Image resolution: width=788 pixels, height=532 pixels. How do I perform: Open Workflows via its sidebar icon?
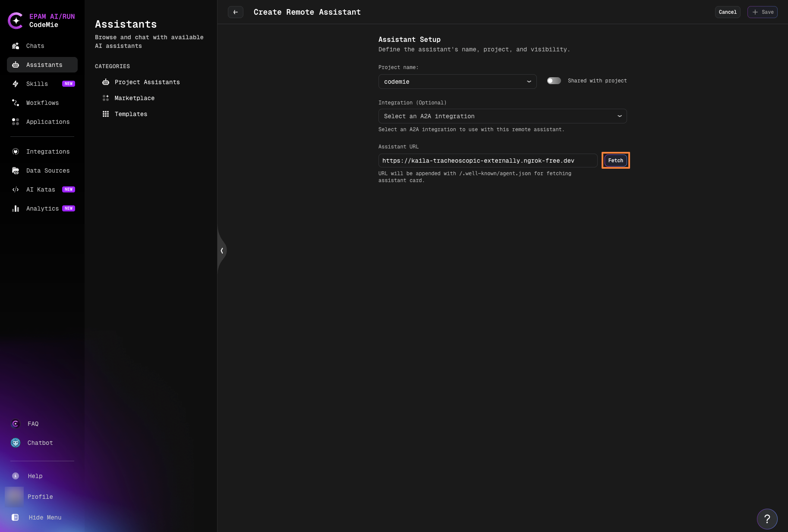click(16, 103)
